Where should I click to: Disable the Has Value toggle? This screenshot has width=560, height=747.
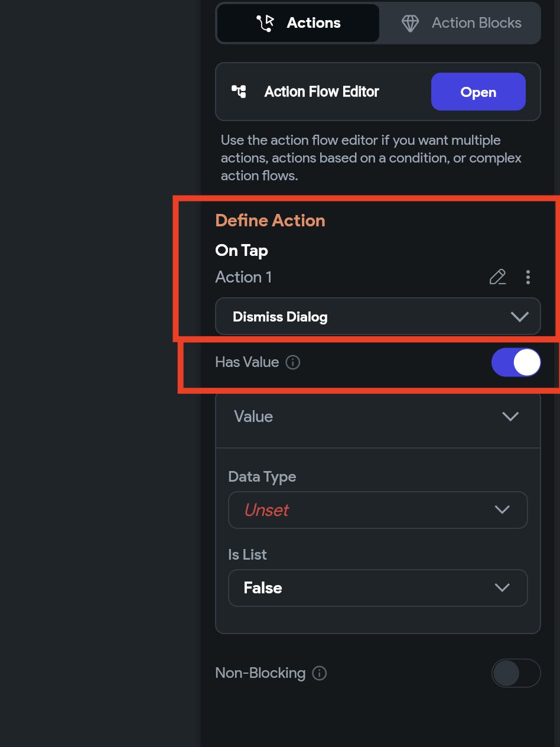click(x=516, y=362)
